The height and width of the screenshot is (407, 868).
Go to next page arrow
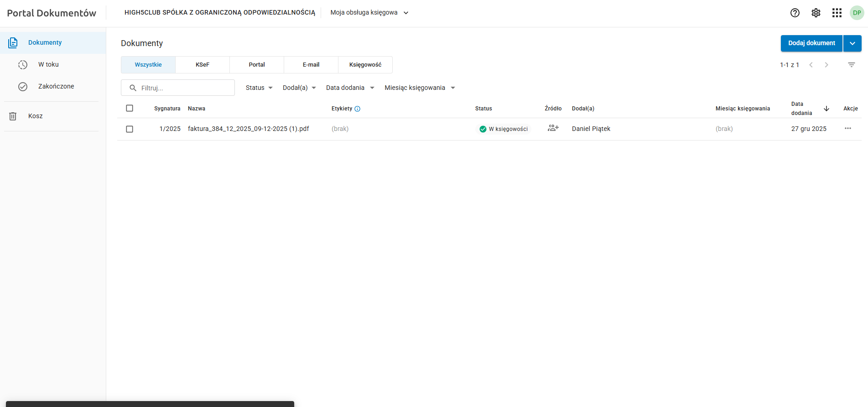(826, 65)
